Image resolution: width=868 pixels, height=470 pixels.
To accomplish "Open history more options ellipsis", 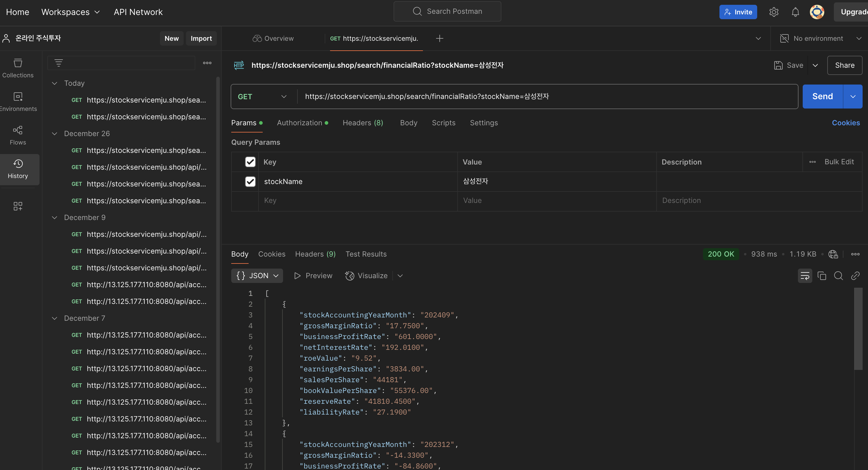I will [207, 63].
